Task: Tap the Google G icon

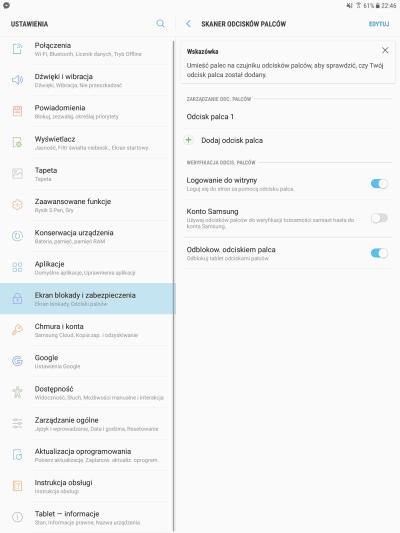Action: (x=17, y=361)
